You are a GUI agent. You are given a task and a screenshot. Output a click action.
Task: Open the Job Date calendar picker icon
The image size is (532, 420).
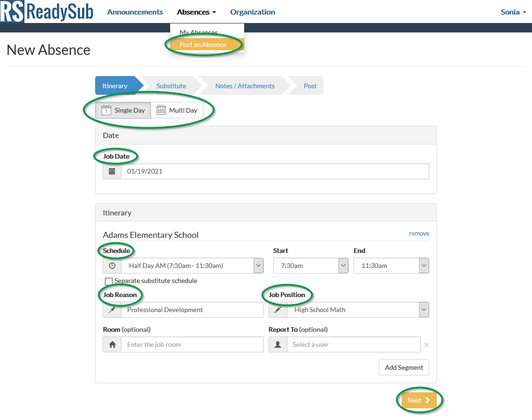pos(111,171)
